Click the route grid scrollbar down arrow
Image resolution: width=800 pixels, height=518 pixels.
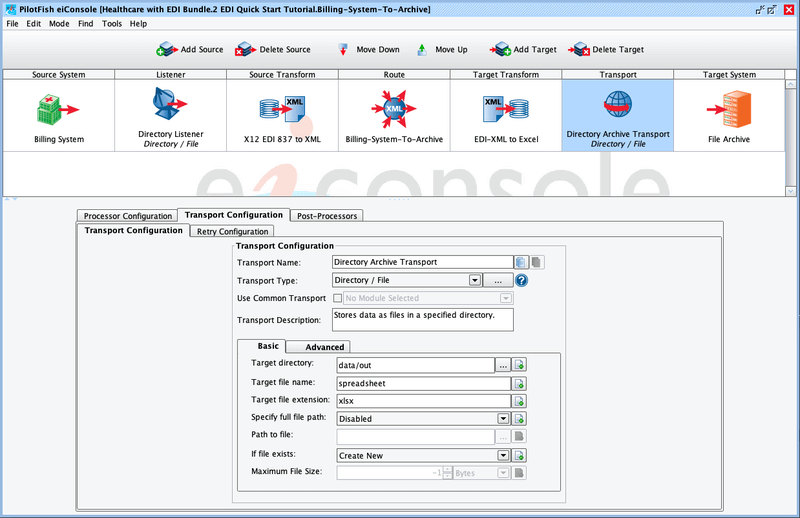click(x=790, y=191)
